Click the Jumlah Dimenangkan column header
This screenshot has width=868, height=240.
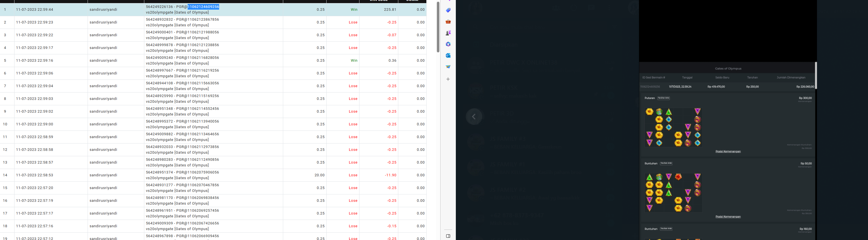pos(791,78)
